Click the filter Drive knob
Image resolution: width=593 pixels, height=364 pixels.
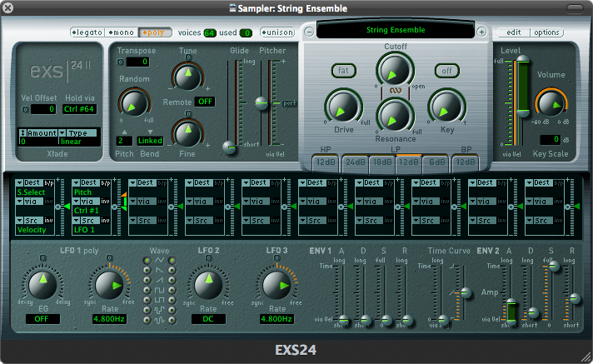(x=343, y=107)
